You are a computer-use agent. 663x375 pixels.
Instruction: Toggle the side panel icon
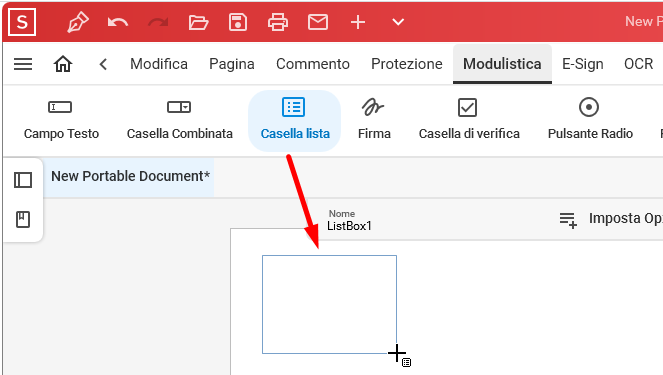(x=23, y=180)
